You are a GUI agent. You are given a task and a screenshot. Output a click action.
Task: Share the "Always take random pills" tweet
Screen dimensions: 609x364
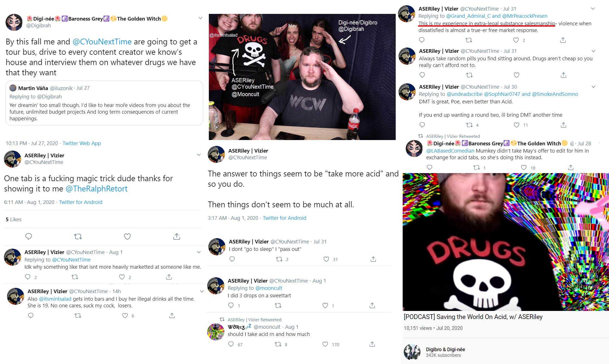point(563,75)
